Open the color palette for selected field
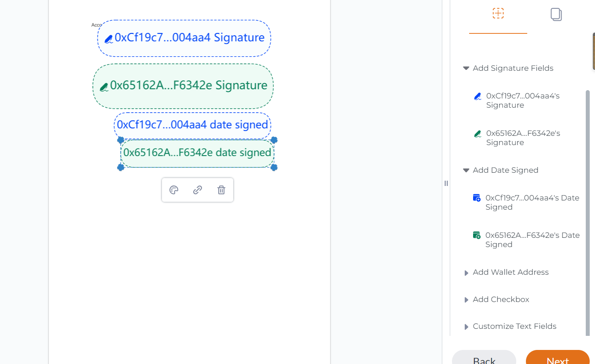Image resolution: width=595 pixels, height=364 pixels. click(174, 190)
